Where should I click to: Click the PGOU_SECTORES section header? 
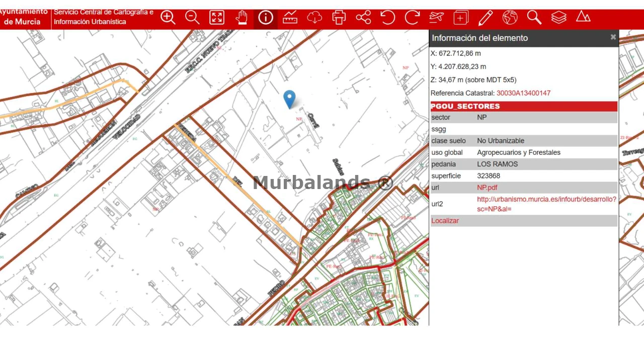524,106
